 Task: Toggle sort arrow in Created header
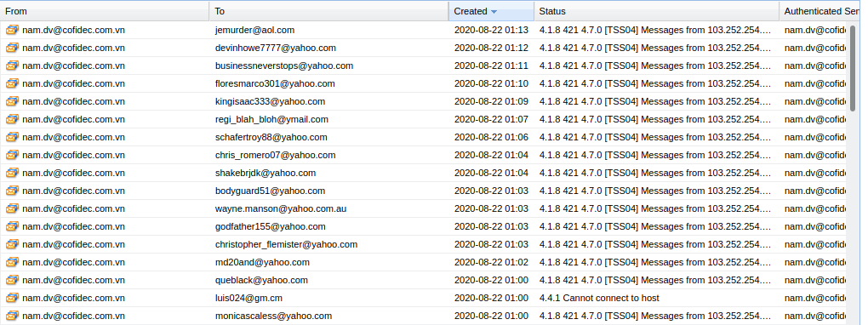(x=494, y=12)
